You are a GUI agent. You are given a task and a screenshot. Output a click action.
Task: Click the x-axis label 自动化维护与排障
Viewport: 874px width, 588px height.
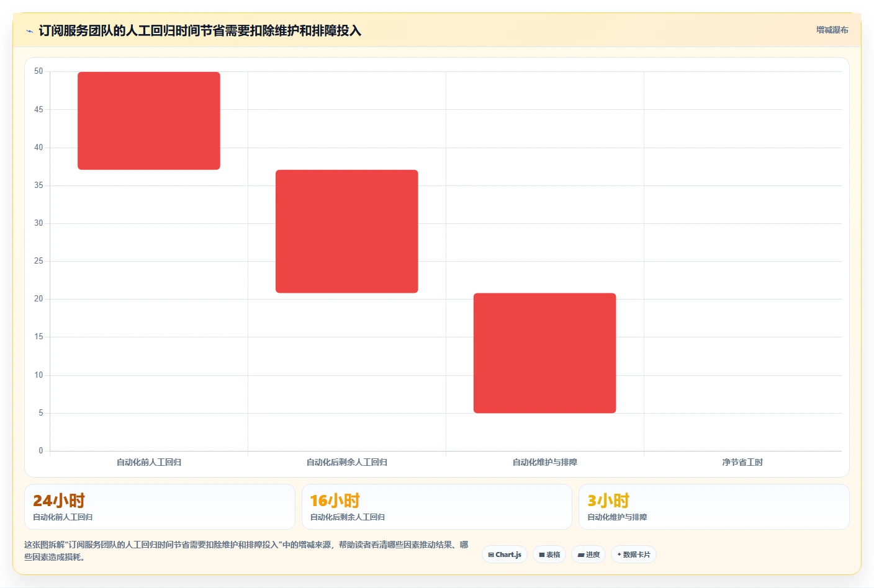coord(545,462)
